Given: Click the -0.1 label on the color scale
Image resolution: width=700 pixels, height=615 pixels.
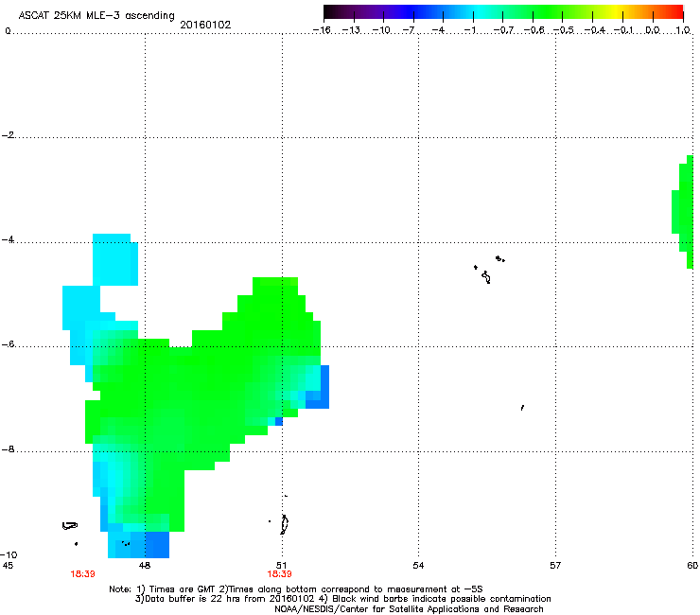Looking at the screenshot, I should [x=623, y=30].
